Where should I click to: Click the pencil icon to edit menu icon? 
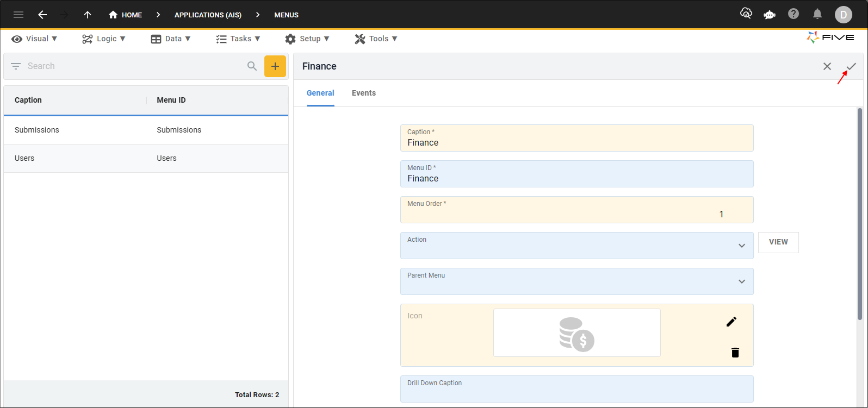click(x=731, y=322)
